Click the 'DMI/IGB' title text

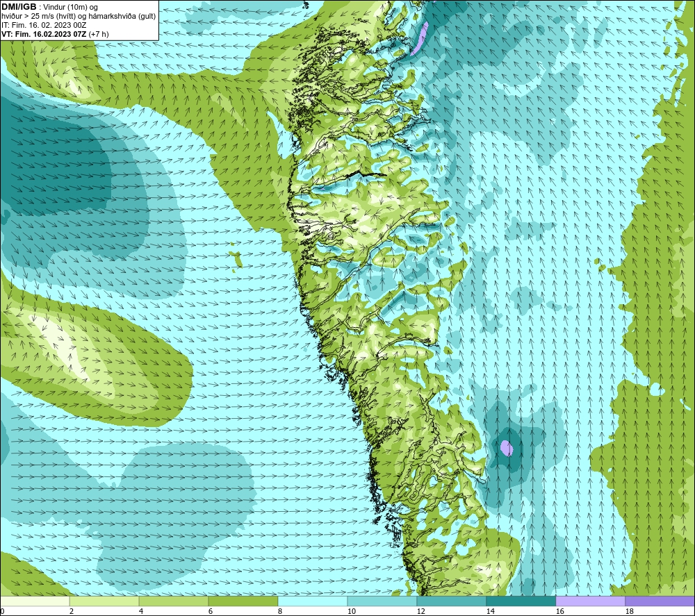tap(19, 7)
